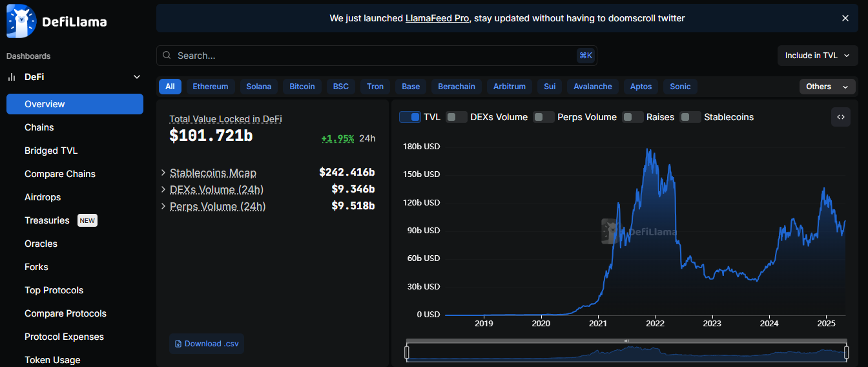The width and height of the screenshot is (868, 367).
Task: Open the Others chains dropdown
Action: point(827,87)
